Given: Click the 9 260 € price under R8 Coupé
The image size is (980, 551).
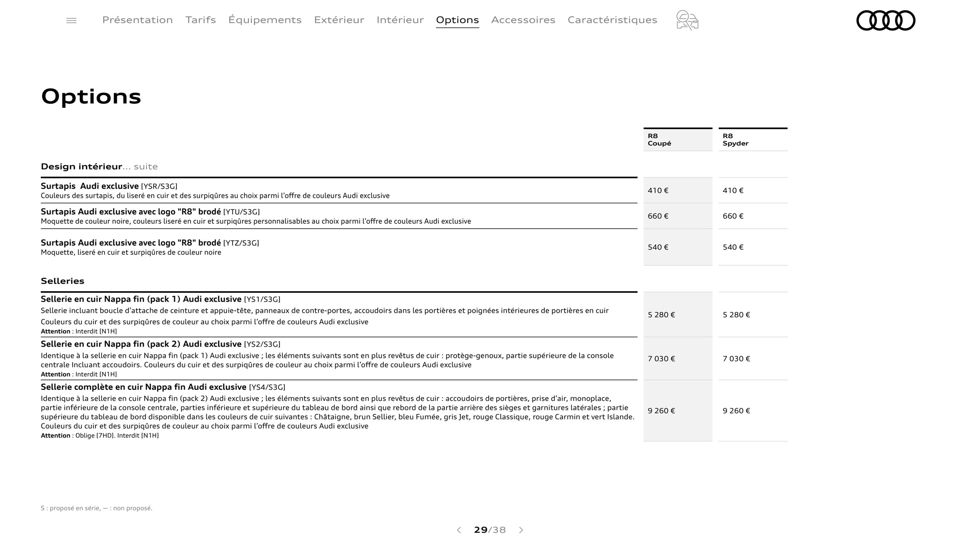Looking at the screenshot, I should (661, 411).
